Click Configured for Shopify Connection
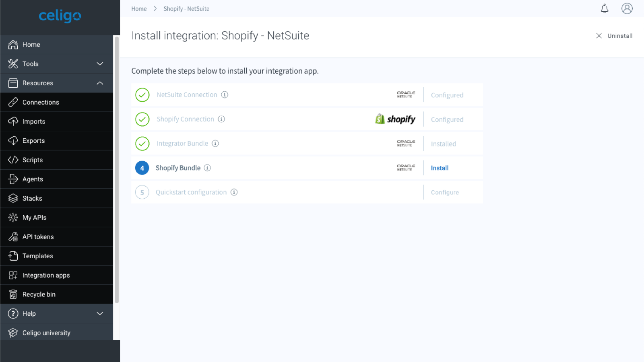 pos(447,119)
